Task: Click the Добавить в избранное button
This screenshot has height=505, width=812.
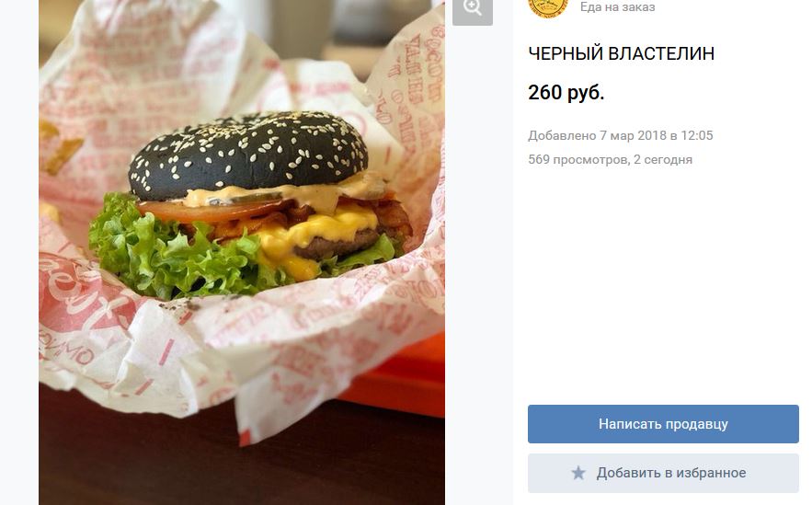Action: pyautogui.click(x=663, y=473)
